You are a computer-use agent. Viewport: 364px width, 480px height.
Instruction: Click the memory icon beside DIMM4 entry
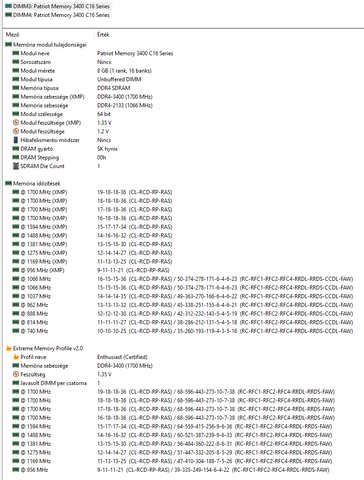pyautogui.click(x=8, y=15)
